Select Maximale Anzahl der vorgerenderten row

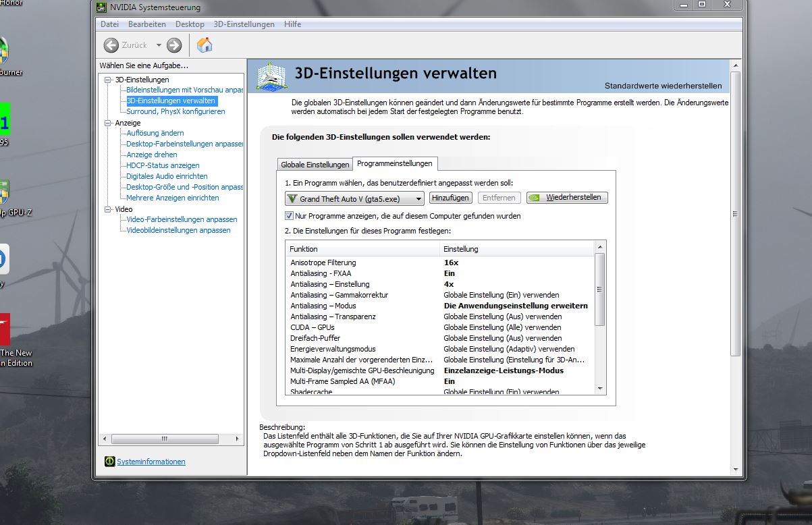pos(439,360)
